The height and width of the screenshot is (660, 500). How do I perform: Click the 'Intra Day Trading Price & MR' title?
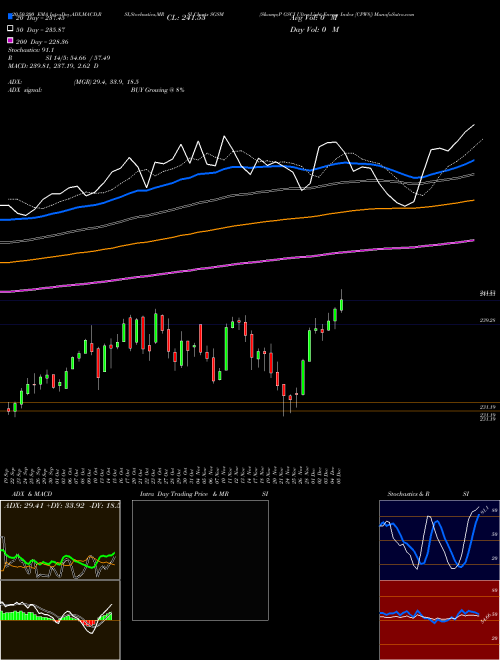(184, 494)
